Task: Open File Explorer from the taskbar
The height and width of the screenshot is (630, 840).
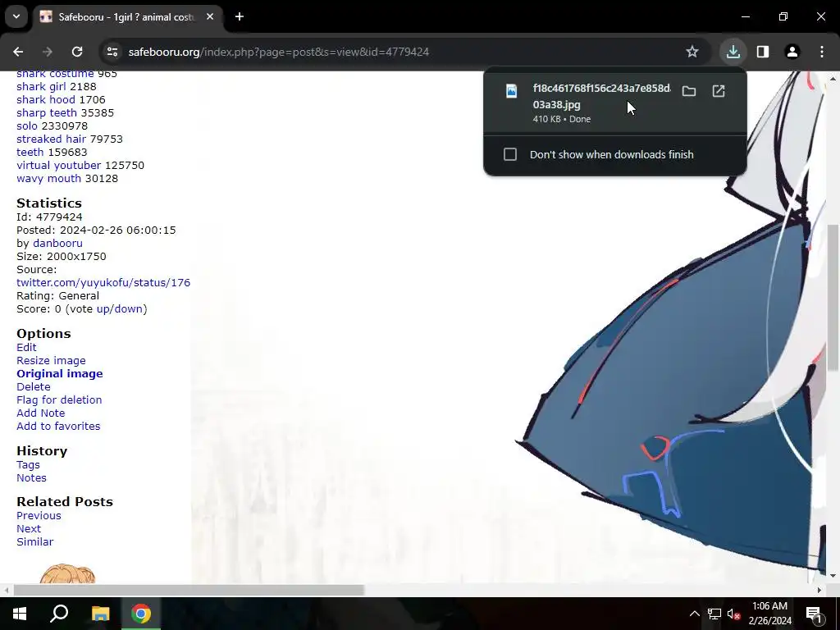Action: pos(100,614)
